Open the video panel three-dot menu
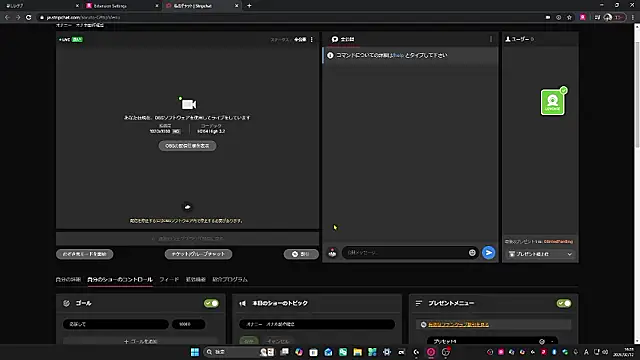This screenshot has width=640, height=360. point(312,40)
